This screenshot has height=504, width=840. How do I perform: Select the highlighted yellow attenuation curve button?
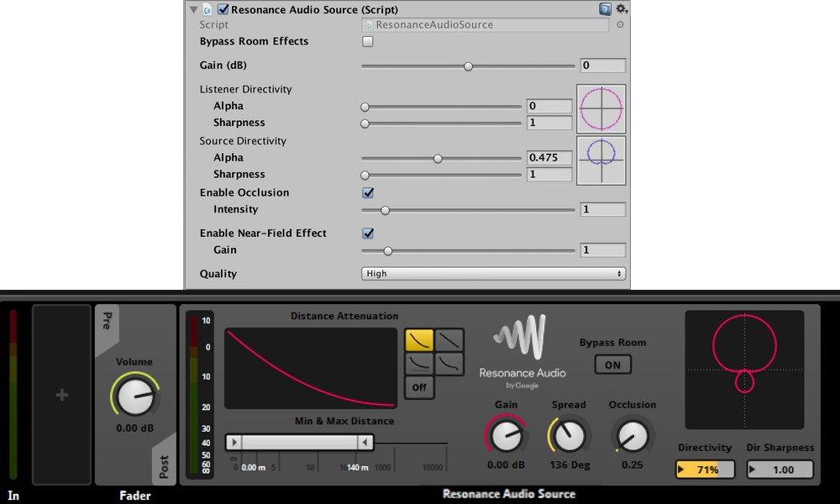pos(418,339)
